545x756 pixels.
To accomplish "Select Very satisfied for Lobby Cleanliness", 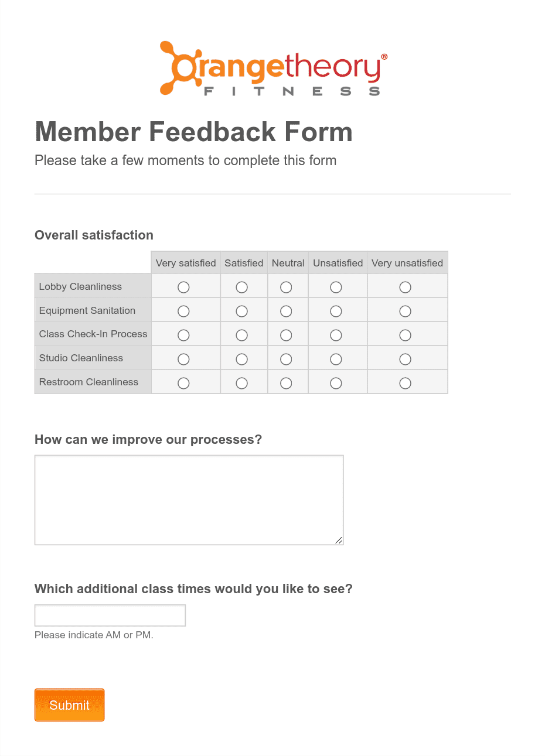I will (x=183, y=286).
